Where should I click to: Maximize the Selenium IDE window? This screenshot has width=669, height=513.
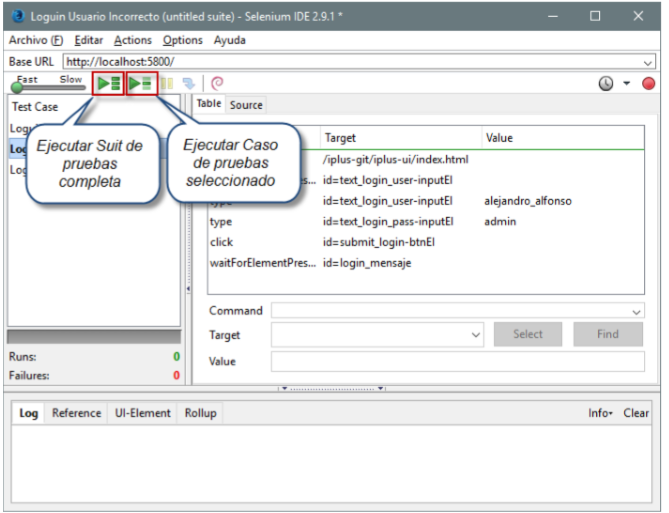click(x=595, y=16)
